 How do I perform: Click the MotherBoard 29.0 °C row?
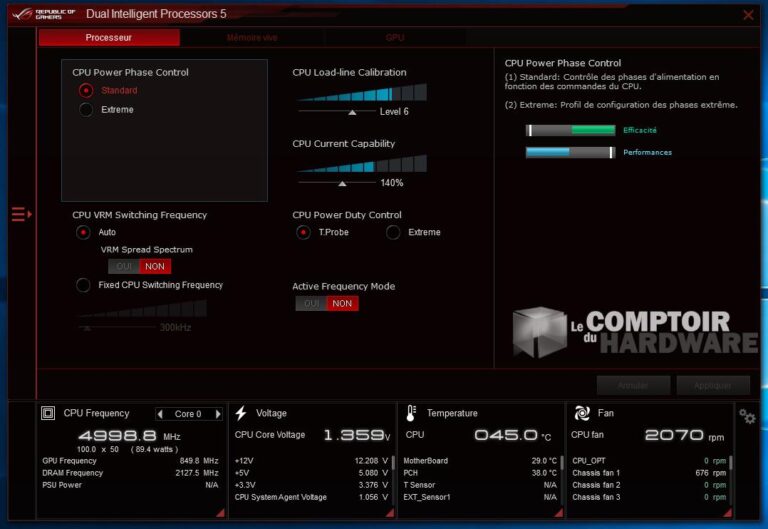click(x=480, y=461)
